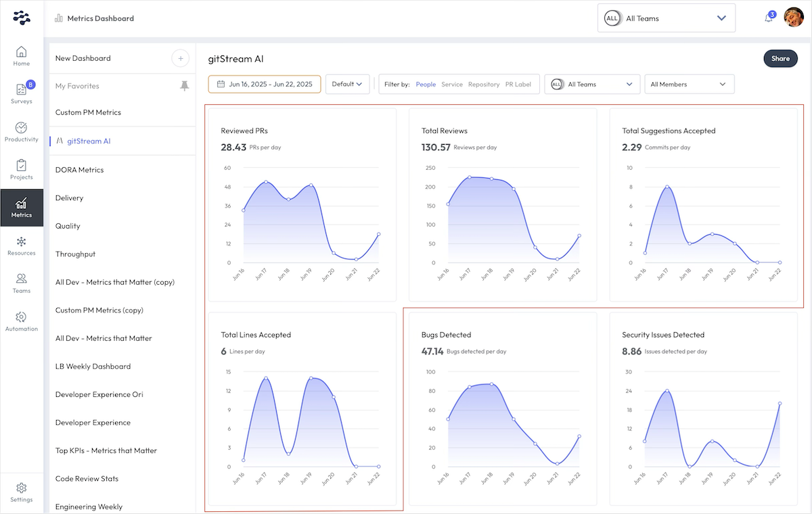Click Metrics Dashboard header text
812x514 pixels.
coord(101,18)
